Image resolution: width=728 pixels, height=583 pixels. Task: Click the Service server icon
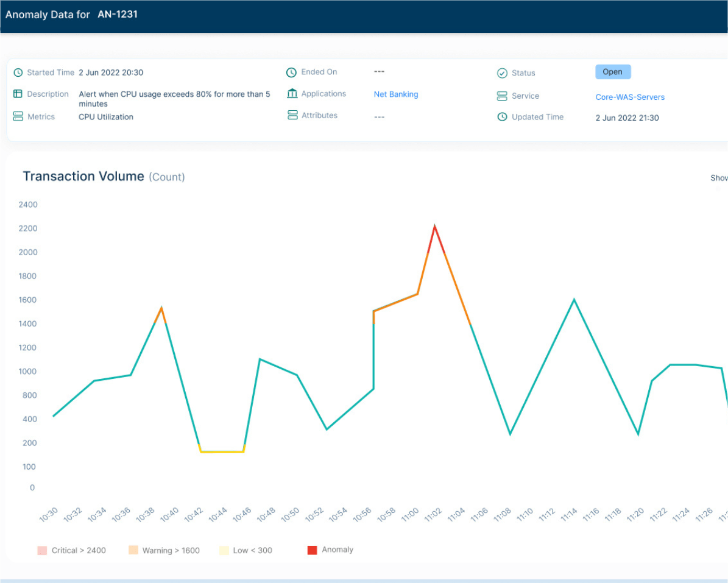point(502,96)
